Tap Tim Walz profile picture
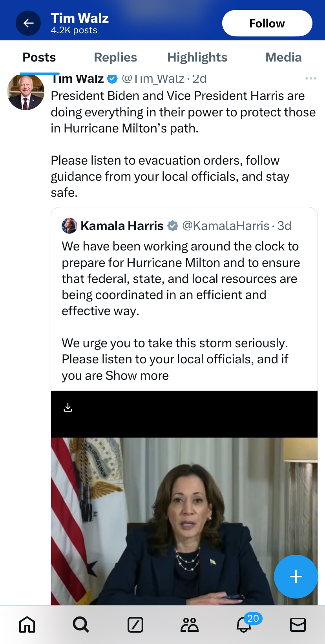The width and height of the screenshot is (325, 644). point(26,92)
